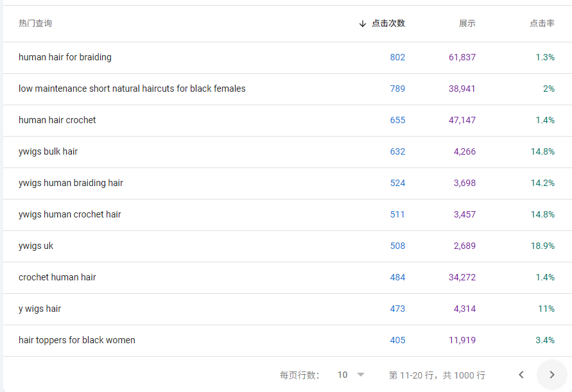
Task: Open 'ywigs human crochet hair' query
Action: 70,214
